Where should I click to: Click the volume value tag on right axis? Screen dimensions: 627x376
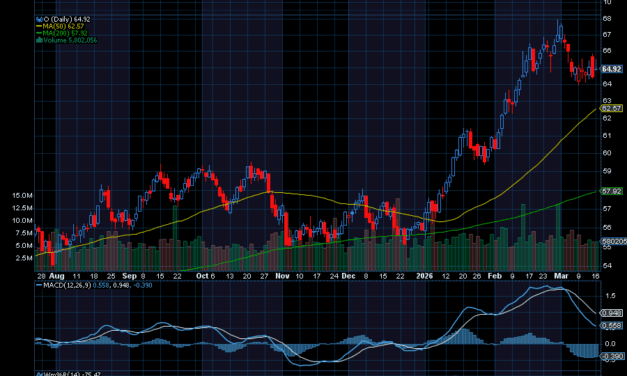[614, 242]
